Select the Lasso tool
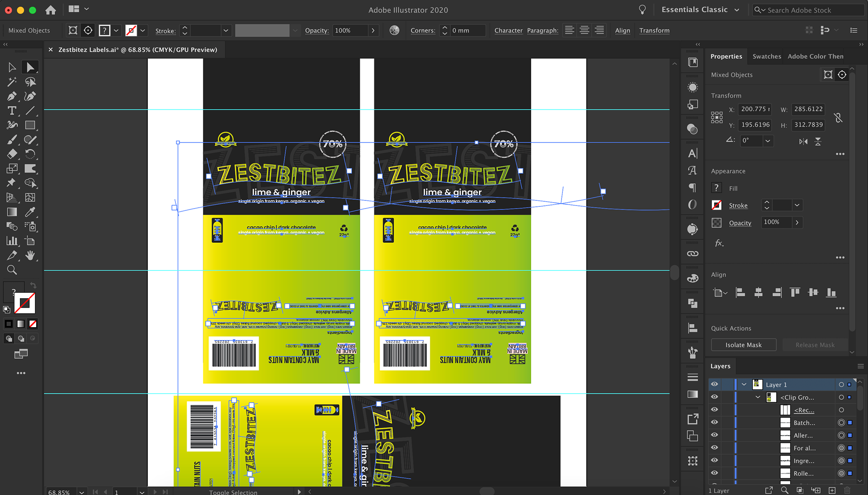Screen dimensions: 868x495 click(x=30, y=82)
